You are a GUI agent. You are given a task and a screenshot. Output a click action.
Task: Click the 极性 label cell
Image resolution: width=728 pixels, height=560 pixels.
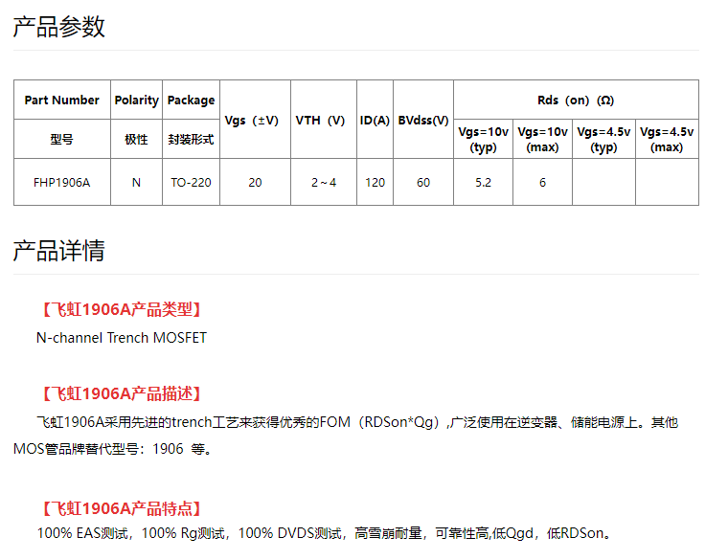click(136, 139)
